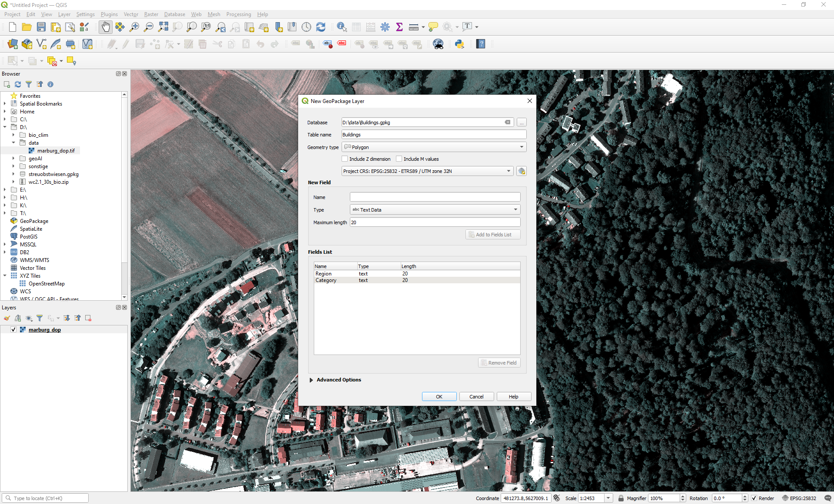Image resolution: width=834 pixels, height=504 pixels.
Task: Activate the Zoom In magnifier tool
Action: 134,27
